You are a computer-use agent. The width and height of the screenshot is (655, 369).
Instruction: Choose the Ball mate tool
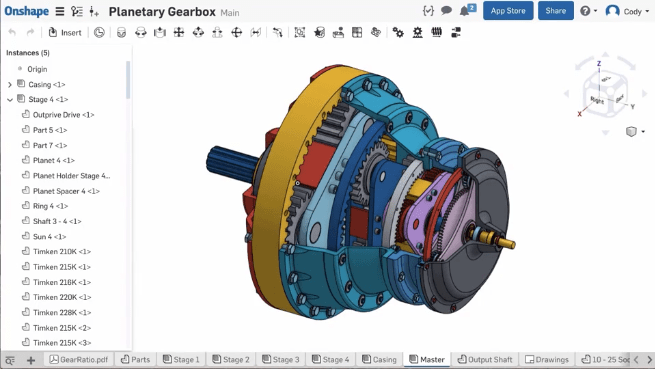[236, 32]
